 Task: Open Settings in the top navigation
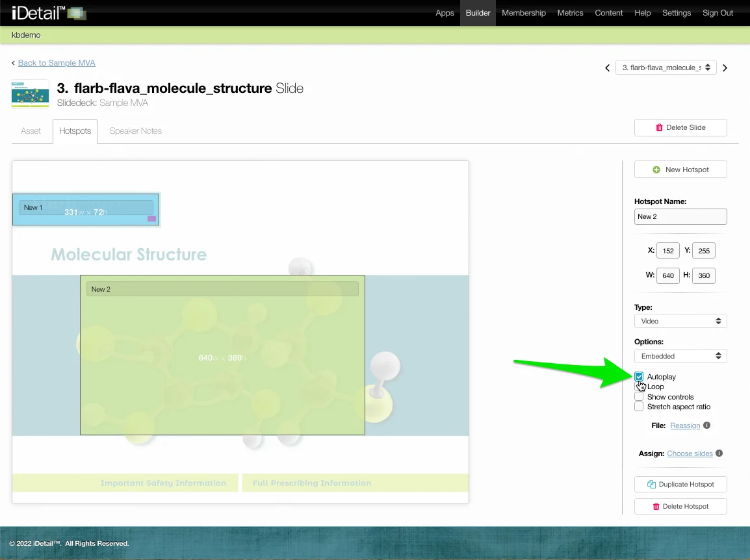coord(677,13)
